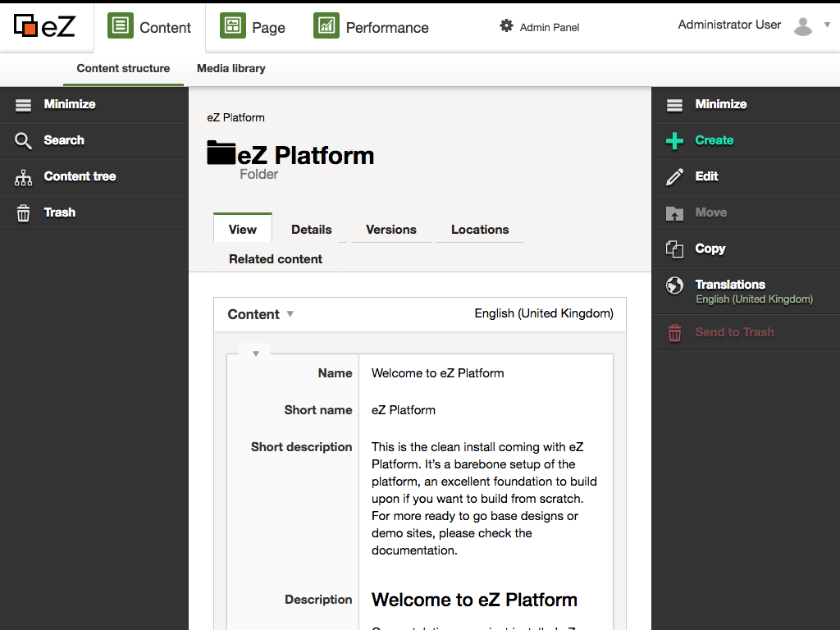Screen dimensions: 840x630
Task: Click the user avatar thumbnail
Action: (801, 25)
